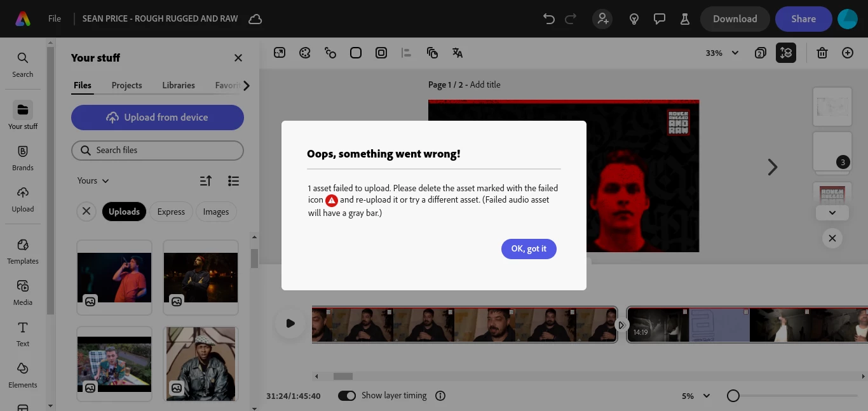The height and width of the screenshot is (411, 868).
Task: Click the Share button
Action: pos(804,19)
